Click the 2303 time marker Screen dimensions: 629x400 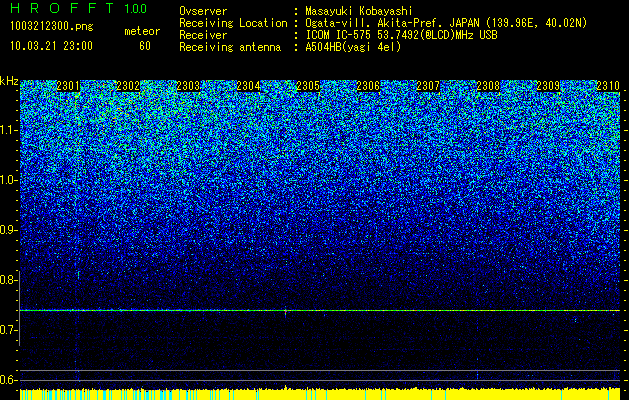188,86
